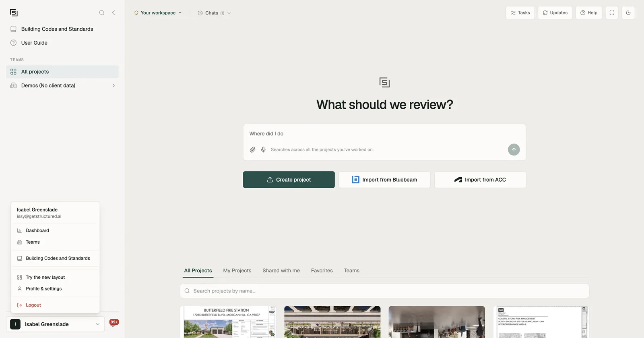Expand Demos (No client data) team
The height and width of the screenshot is (338, 644).
(x=62, y=85)
